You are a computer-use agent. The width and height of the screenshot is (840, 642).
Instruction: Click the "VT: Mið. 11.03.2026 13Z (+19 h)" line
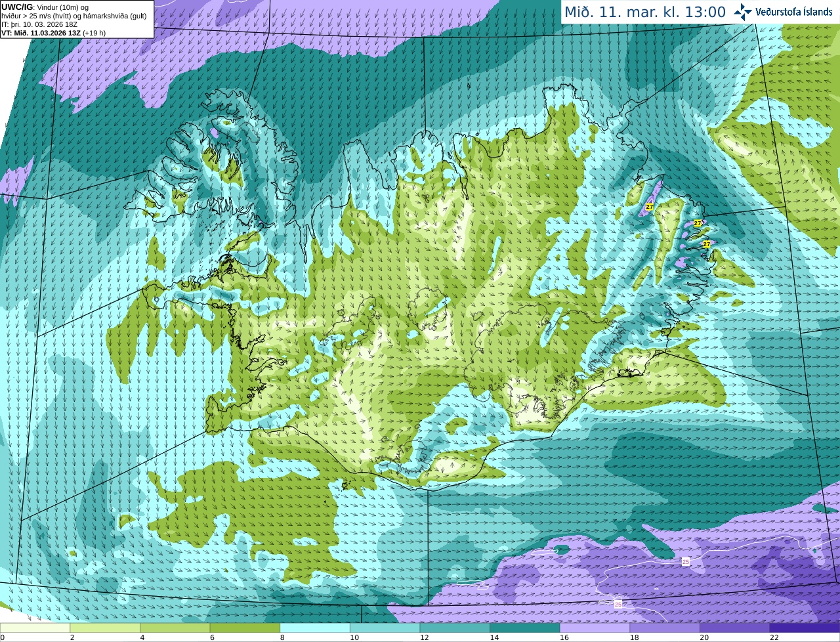click(54, 33)
